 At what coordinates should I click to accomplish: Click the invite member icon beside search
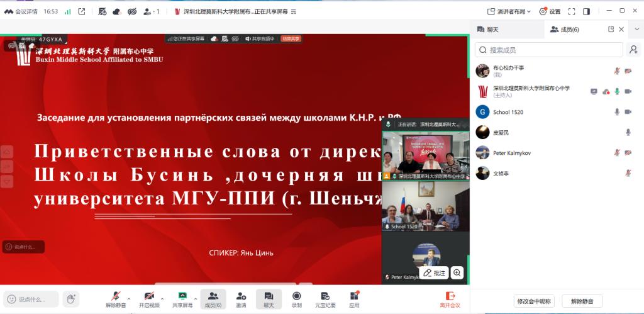[634, 50]
